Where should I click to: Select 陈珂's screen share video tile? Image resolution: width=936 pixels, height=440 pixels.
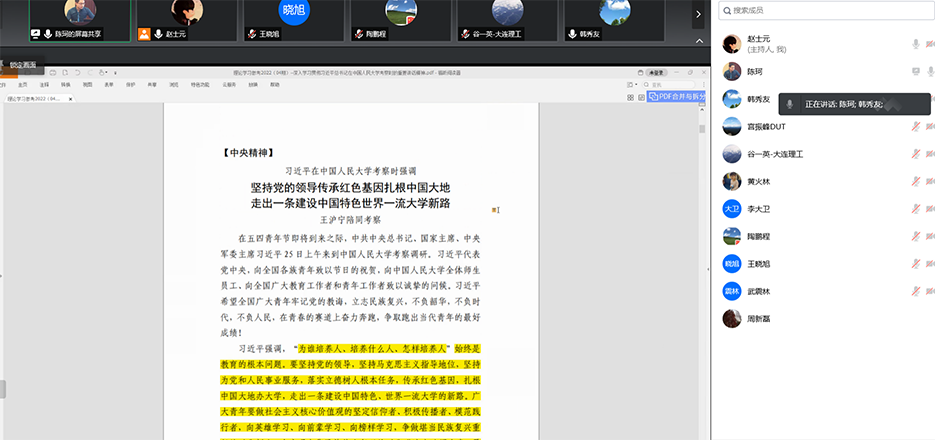pos(80,21)
